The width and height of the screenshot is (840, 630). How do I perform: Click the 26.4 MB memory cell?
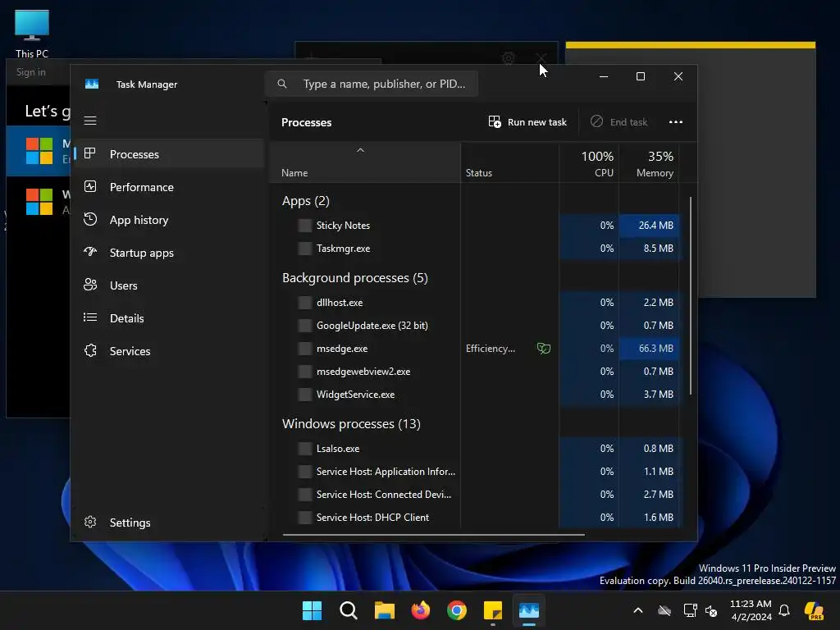(649, 226)
